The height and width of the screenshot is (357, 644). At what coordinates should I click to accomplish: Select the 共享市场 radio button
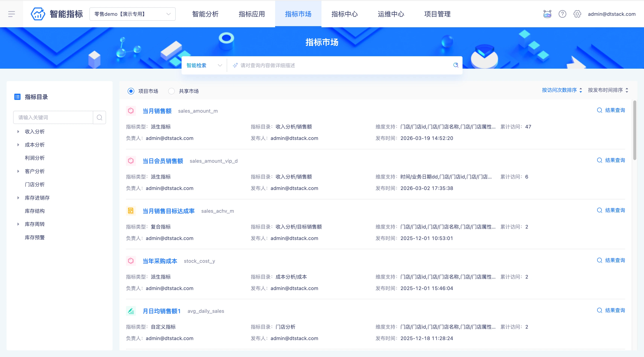171,91
